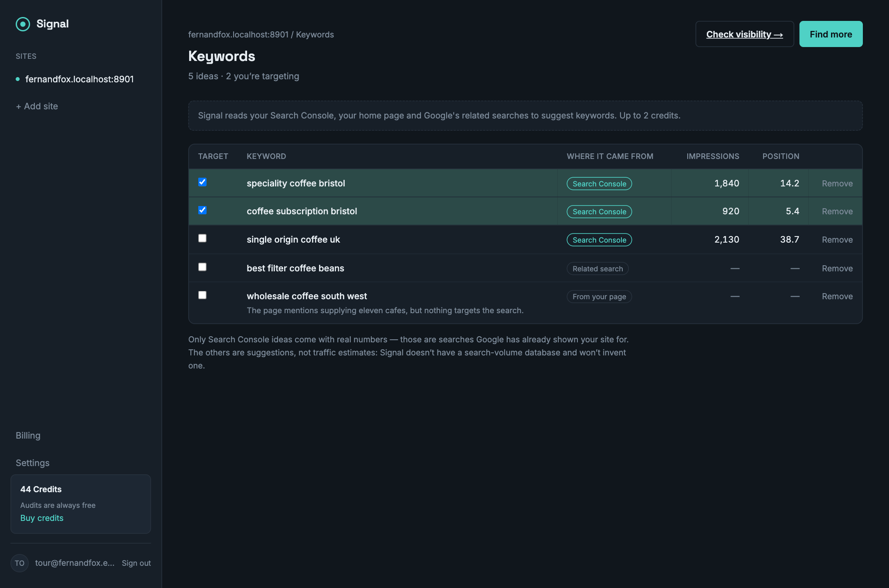Click the 5 ideas summary text

click(244, 76)
